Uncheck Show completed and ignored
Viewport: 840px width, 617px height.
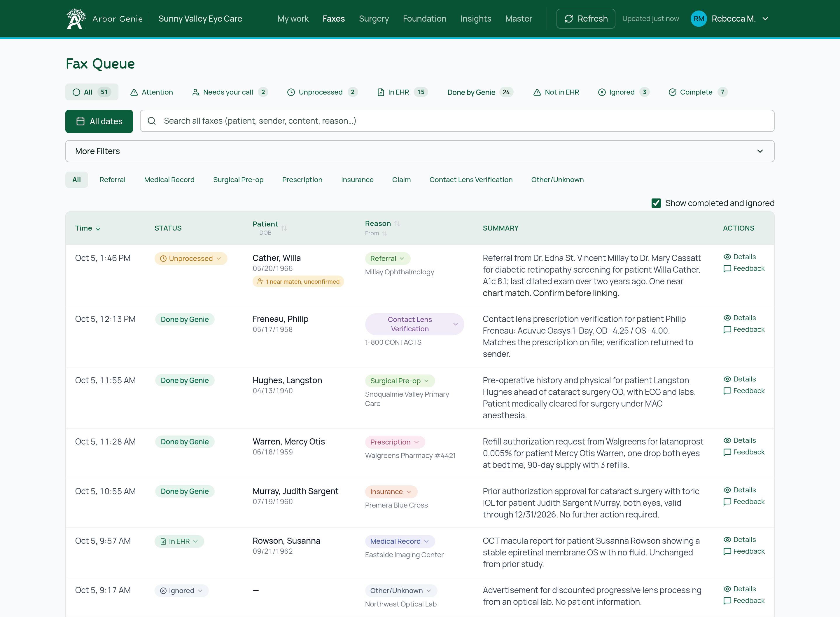(656, 203)
